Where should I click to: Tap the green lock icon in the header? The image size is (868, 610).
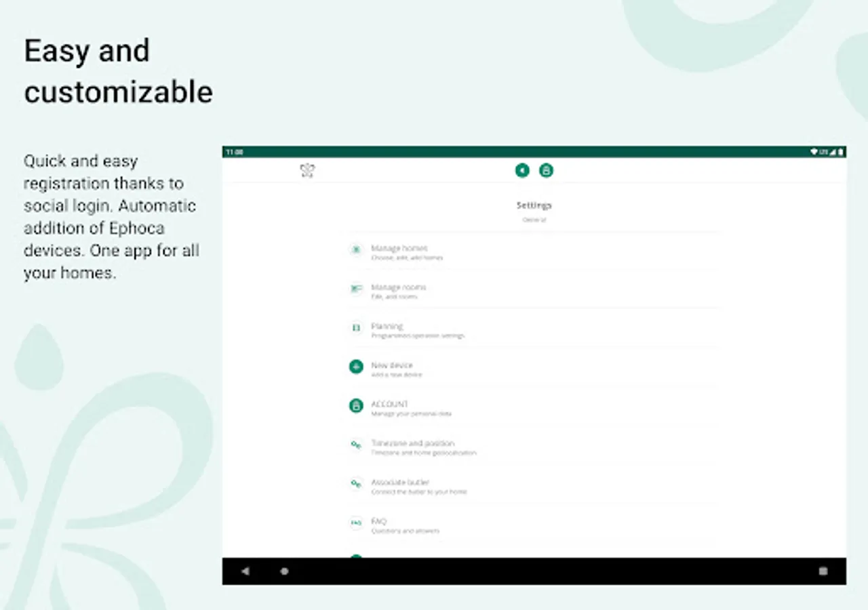click(546, 170)
